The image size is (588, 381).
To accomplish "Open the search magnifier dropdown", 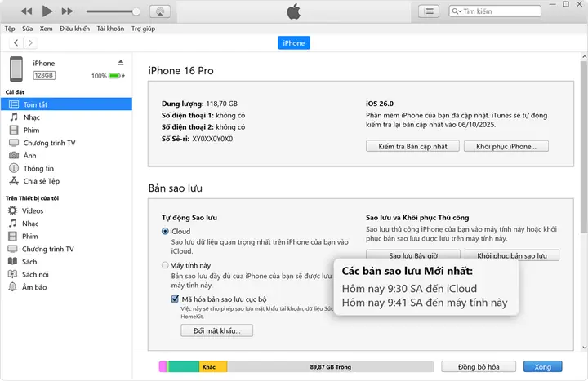I will pos(457,11).
